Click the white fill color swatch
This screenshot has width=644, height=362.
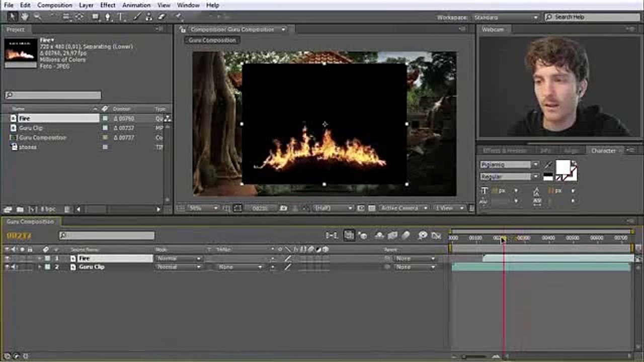point(562,167)
